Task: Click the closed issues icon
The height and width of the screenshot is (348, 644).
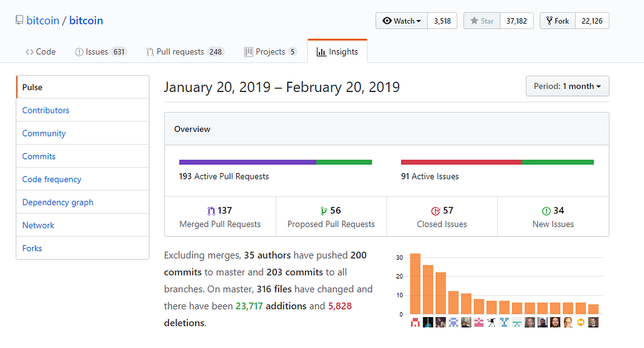Action: 435,210
